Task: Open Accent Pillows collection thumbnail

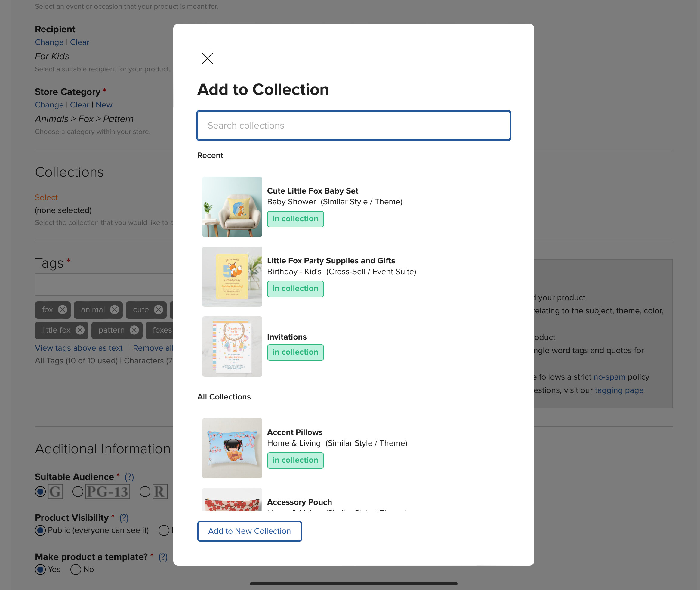Action: [x=232, y=448]
